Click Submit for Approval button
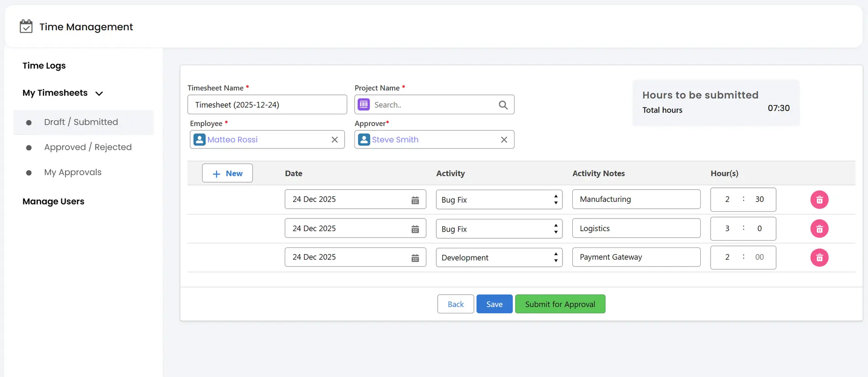 tap(560, 304)
